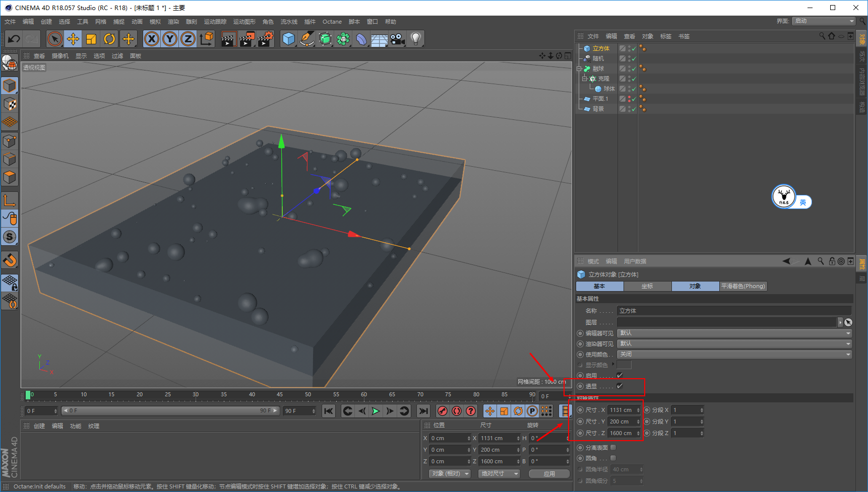
Task: Add a camera from the toolbar
Action: click(398, 39)
